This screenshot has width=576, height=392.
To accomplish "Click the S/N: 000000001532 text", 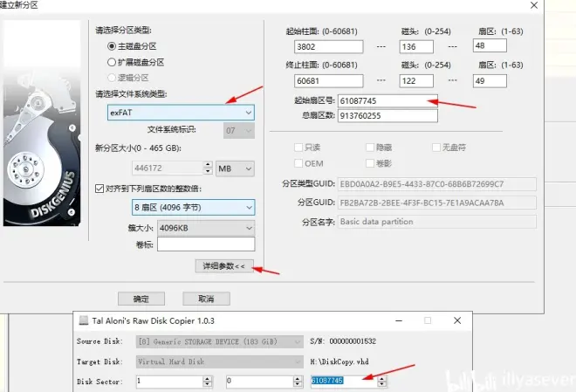I will 343,341.
